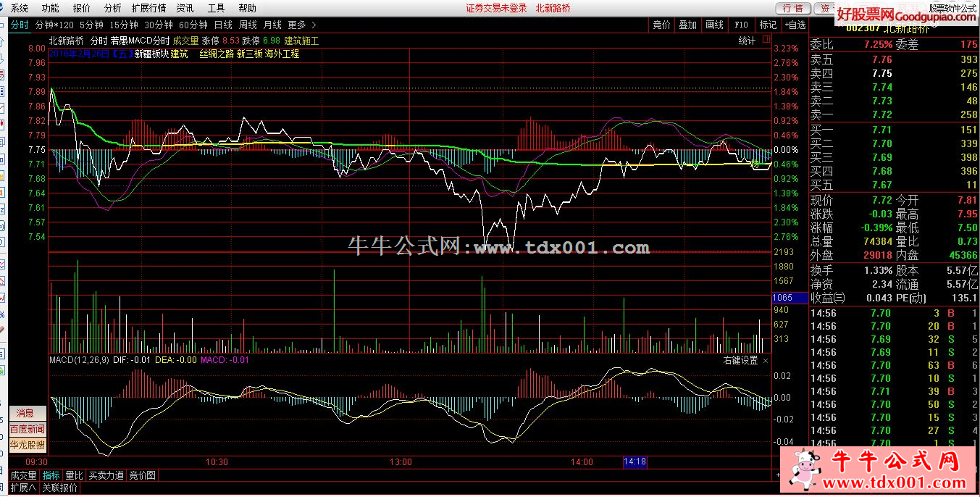Click the 叠加 overlay button

click(x=687, y=25)
